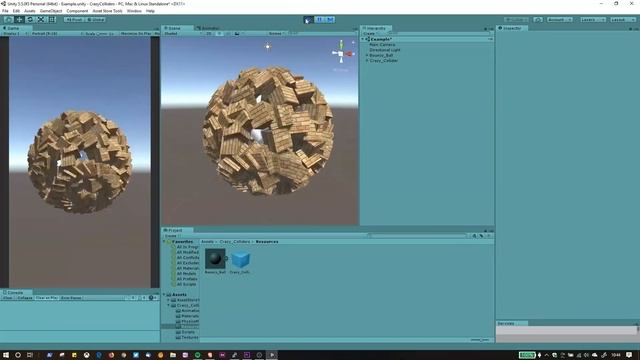This screenshot has width=640, height=360.
Task: Select the Rect Transform tool
Action: 52,20
